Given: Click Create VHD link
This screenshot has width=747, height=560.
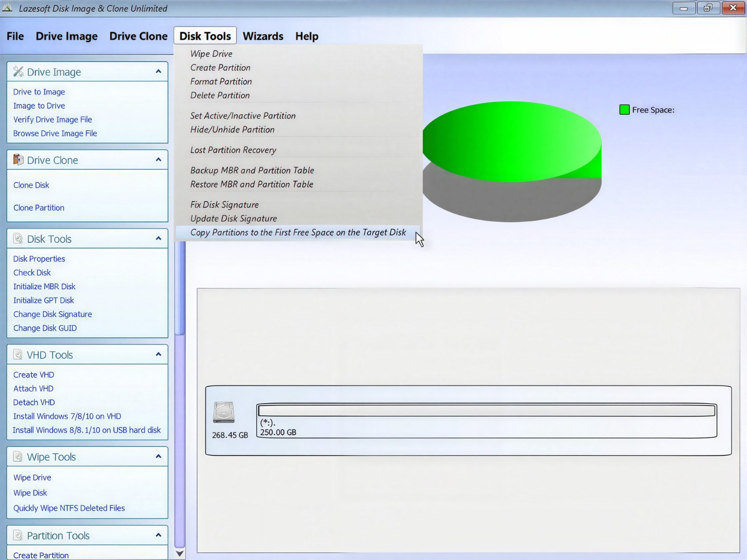Looking at the screenshot, I should (x=34, y=375).
